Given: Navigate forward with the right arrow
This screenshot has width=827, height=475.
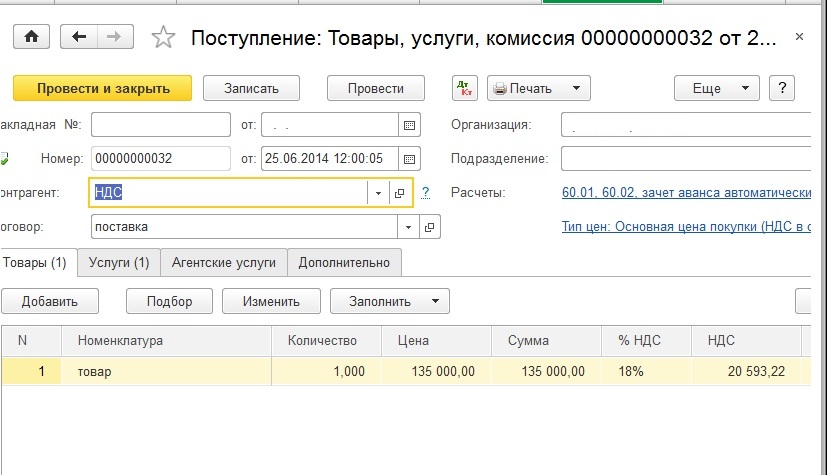Looking at the screenshot, I should (x=114, y=37).
